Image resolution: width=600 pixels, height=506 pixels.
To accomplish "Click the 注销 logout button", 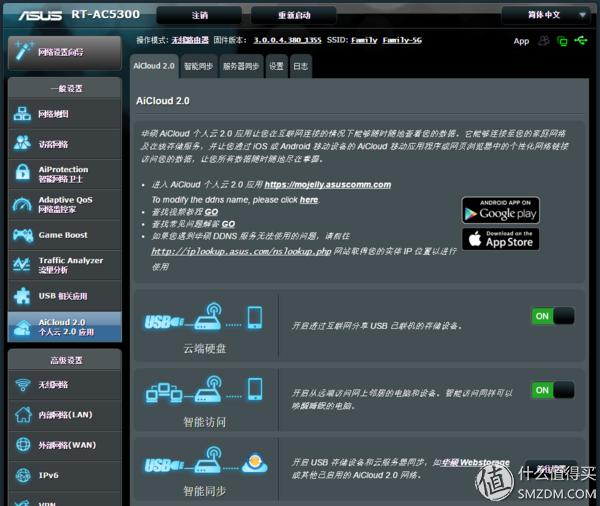I will (x=199, y=15).
